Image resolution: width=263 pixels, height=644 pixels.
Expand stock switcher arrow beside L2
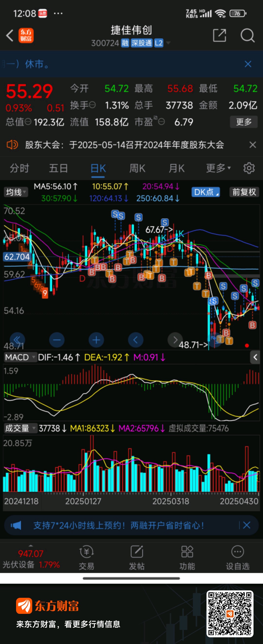[168, 43]
